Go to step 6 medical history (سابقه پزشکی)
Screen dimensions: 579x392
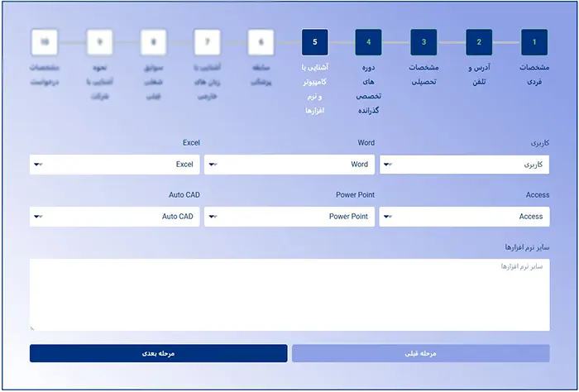point(261,41)
